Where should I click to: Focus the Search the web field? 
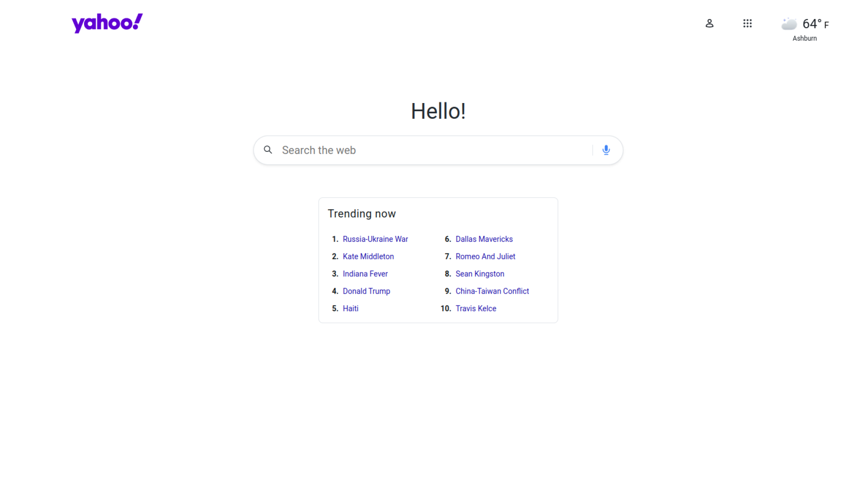tap(429, 150)
